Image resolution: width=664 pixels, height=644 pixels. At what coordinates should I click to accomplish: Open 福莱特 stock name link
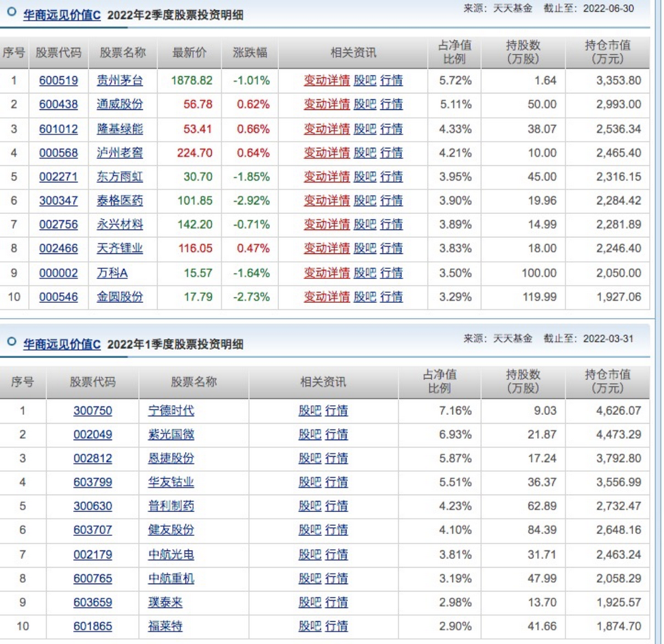coord(165,626)
